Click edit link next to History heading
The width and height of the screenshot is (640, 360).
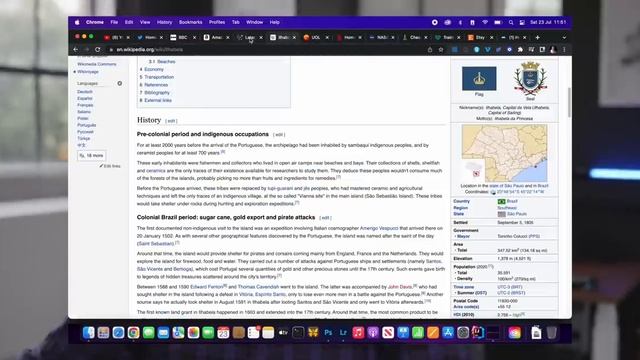pyautogui.click(x=171, y=121)
